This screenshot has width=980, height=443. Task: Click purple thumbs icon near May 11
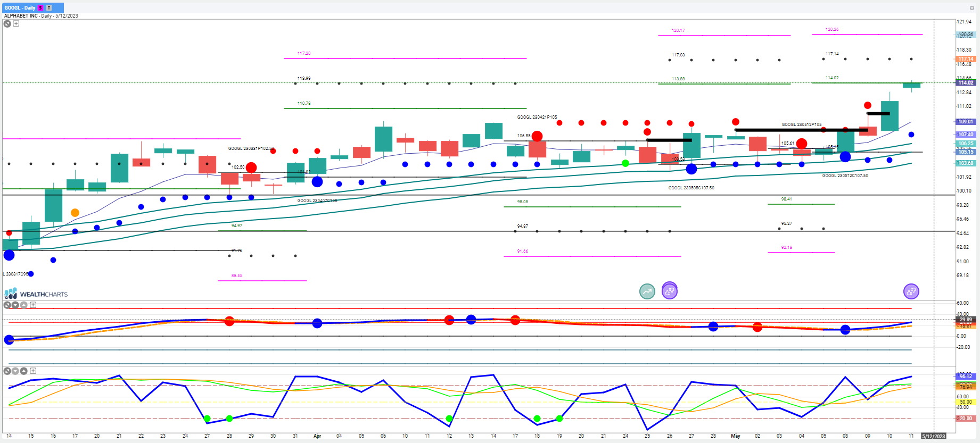point(911,291)
